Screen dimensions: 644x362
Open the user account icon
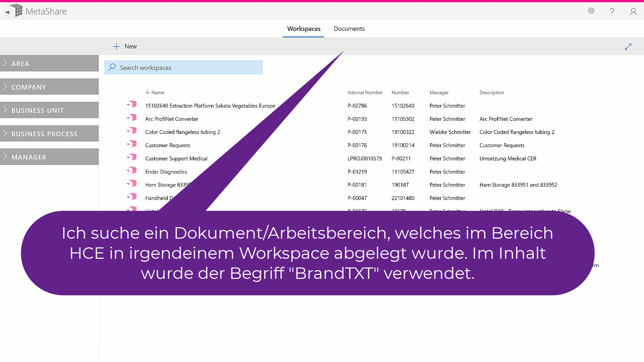(633, 12)
